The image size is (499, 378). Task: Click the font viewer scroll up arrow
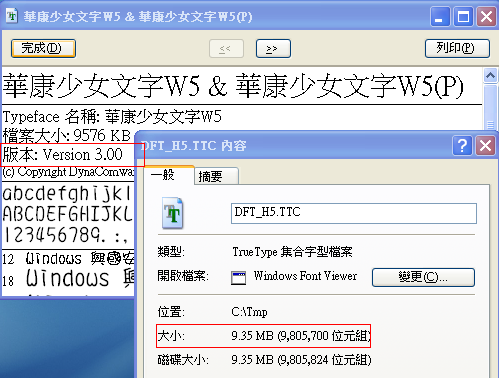(490, 76)
